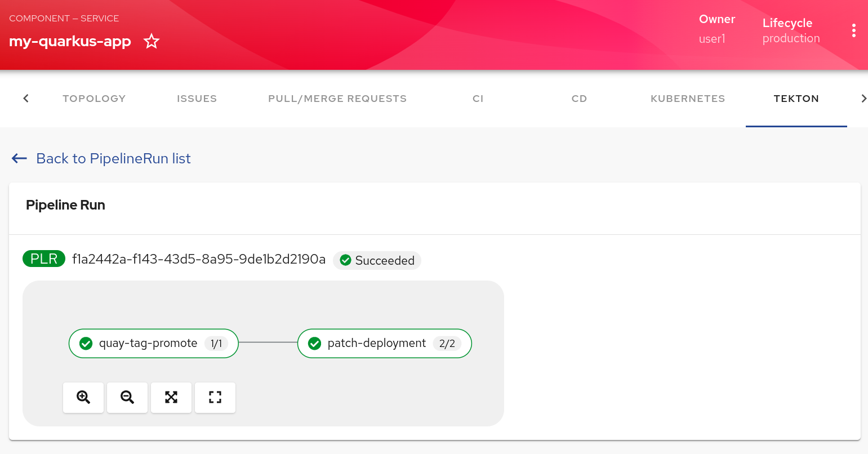Fit pipeline graph to screen

pyautogui.click(x=171, y=397)
